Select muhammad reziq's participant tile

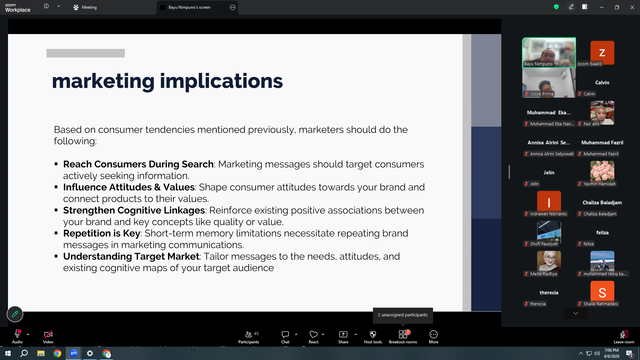pyautogui.click(x=602, y=262)
